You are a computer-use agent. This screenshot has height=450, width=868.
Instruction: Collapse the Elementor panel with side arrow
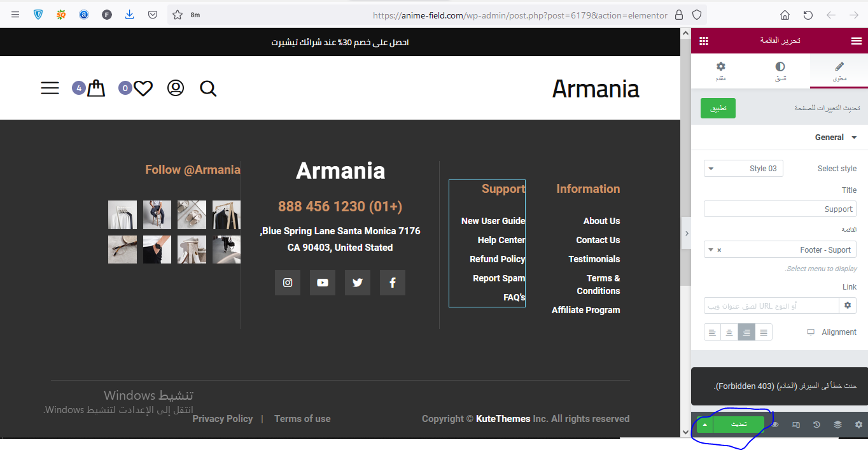(x=686, y=234)
